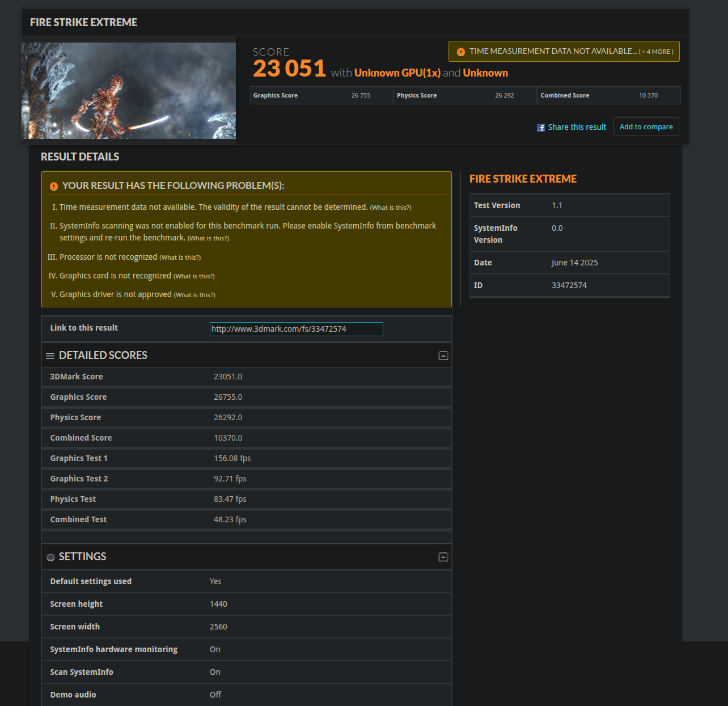728x706 pixels.
Task: Click the Fire Strike Extreme benchmark thumbnail
Action: [129, 91]
